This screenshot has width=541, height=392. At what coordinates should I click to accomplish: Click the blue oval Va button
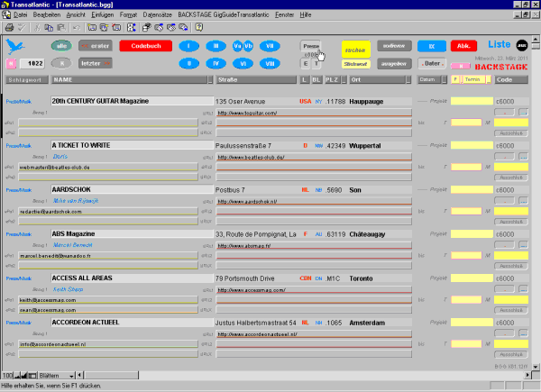click(237, 46)
